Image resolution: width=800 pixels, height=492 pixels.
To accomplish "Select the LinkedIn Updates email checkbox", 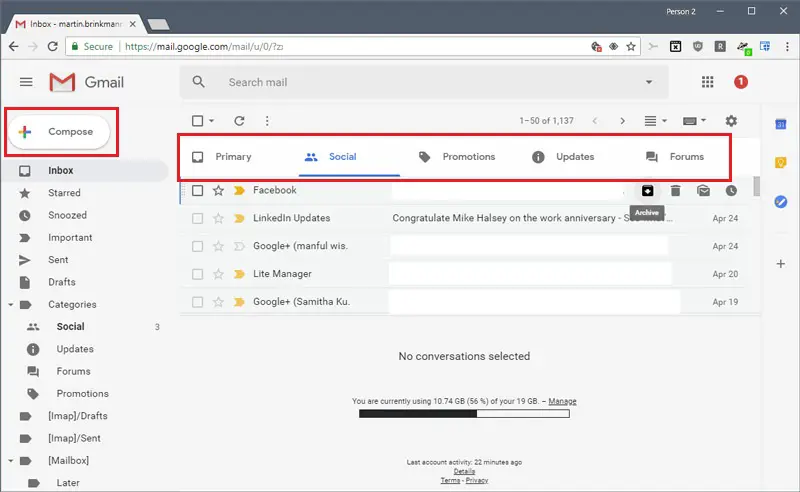I will 197,218.
